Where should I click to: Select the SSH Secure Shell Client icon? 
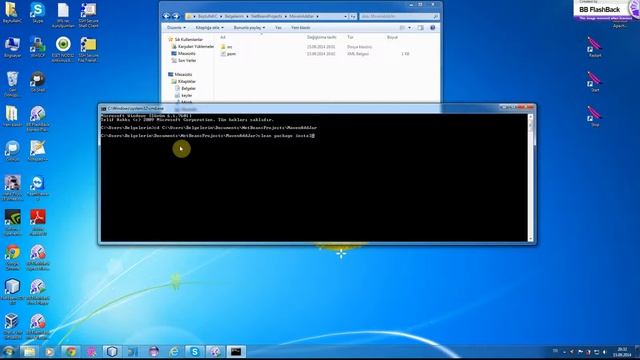tap(89, 15)
